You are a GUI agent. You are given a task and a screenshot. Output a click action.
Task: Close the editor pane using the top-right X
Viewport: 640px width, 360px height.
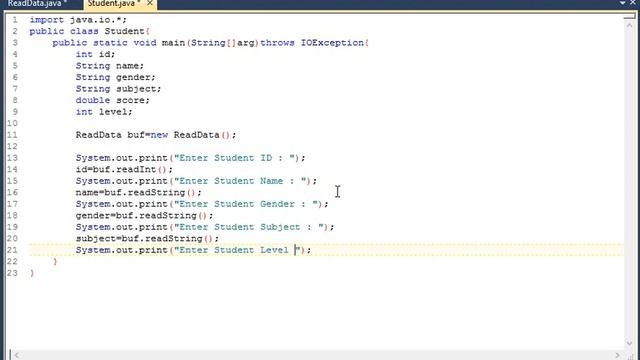tap(633, 2)
